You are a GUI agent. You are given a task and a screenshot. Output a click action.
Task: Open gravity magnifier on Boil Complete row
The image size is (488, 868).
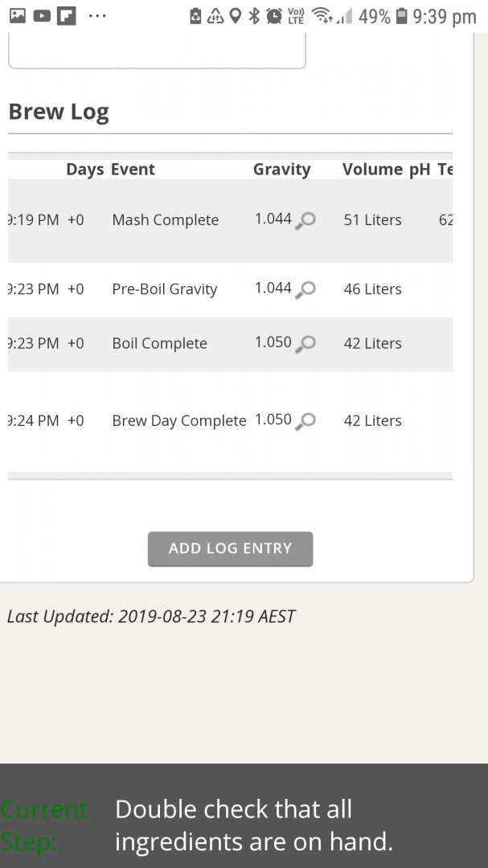(306, 344)
